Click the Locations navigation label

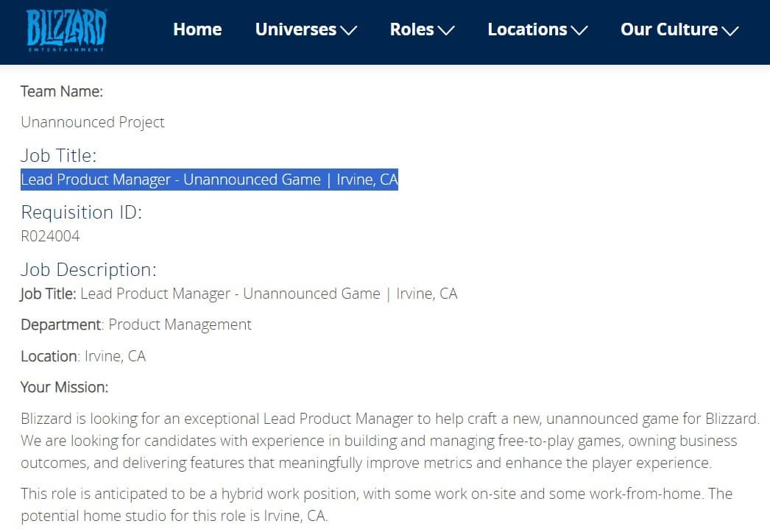point(527,29)
